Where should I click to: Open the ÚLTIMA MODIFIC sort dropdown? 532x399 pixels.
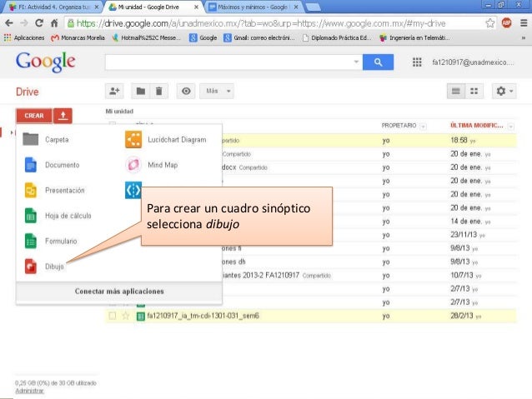click(510, 127)
